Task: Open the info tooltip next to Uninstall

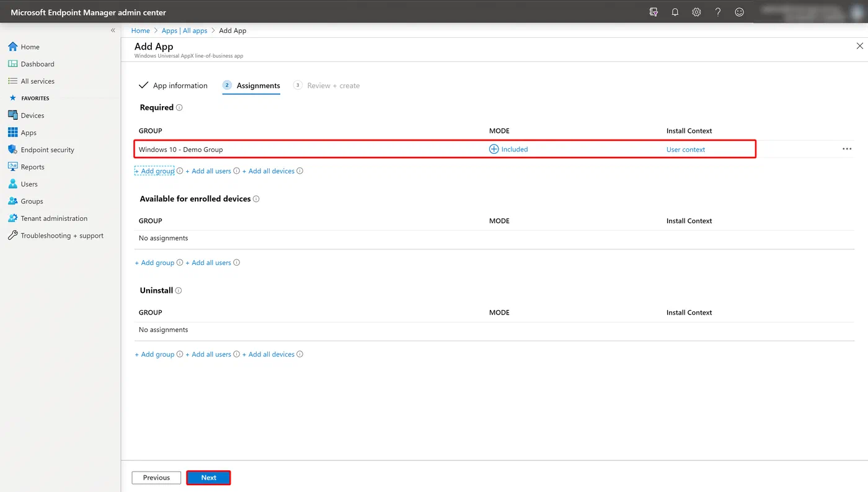Action: point(179,291)
